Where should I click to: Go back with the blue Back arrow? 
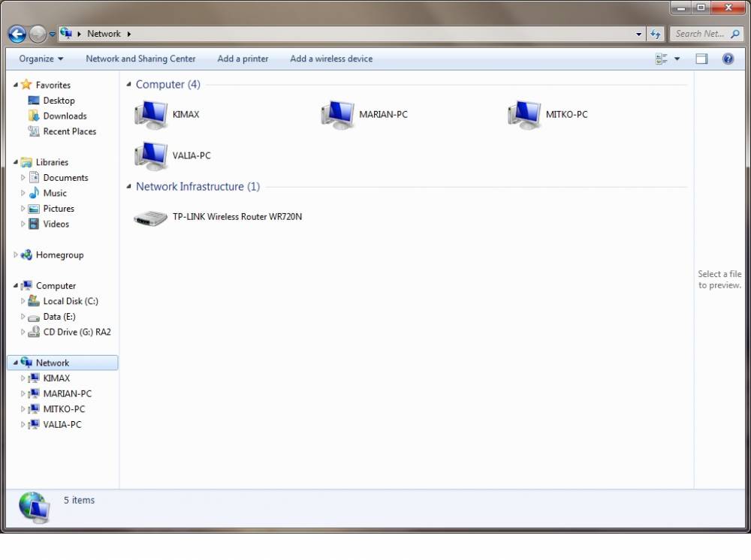(x=17, y=34)
